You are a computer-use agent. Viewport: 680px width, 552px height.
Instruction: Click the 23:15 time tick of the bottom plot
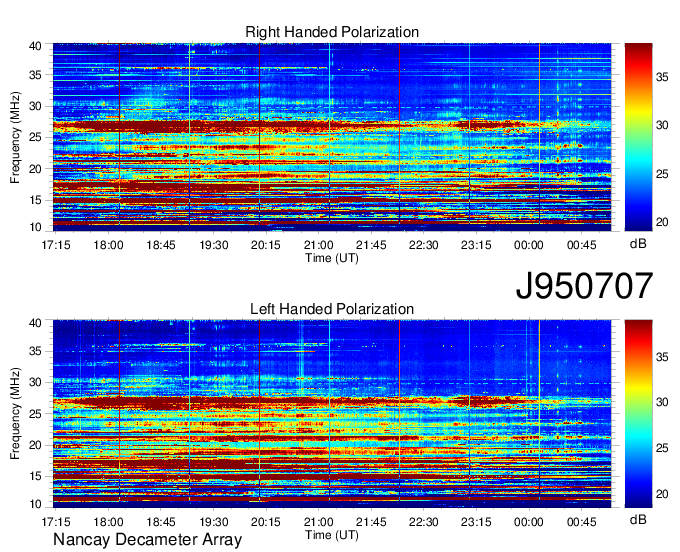[x=476, y=522]
